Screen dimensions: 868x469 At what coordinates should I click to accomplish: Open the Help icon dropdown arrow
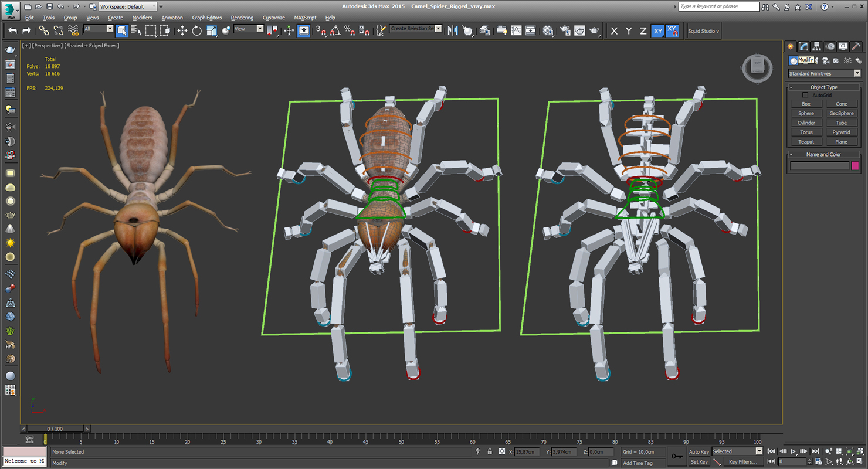click(833, 7)
